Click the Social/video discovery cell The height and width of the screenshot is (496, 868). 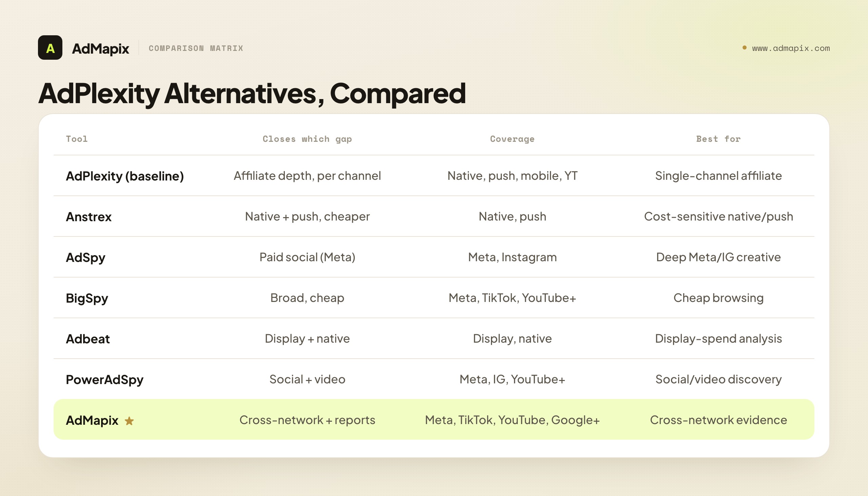[x=718, y=380]
